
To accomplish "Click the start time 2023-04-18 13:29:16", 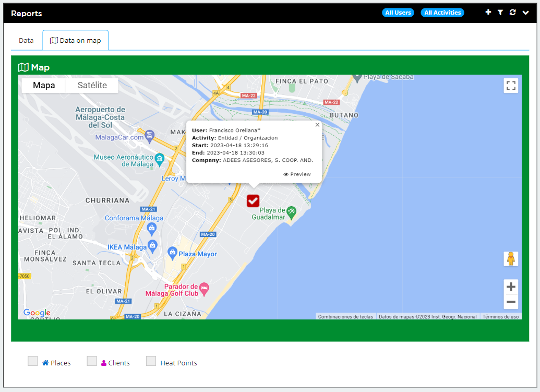I will pos(239,145).
